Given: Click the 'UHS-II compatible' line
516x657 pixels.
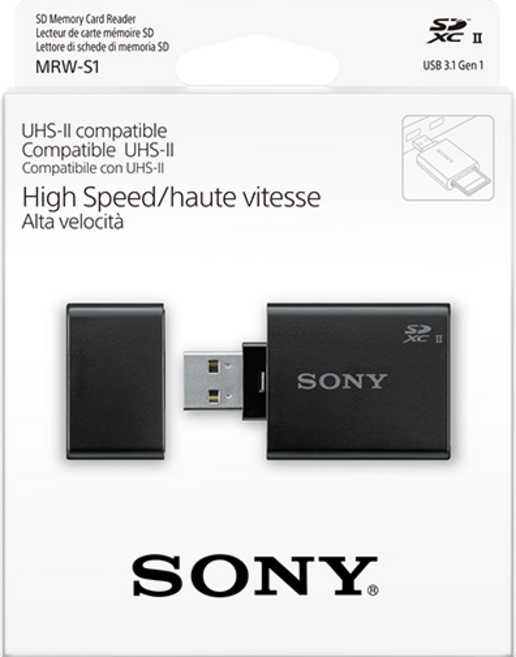Looking at the screenshot, I should (x=94, y=131).
